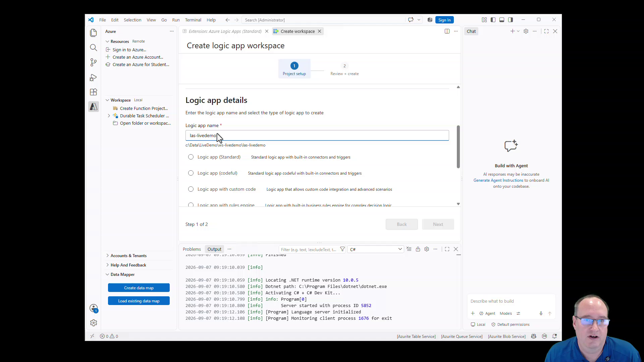This screenshot has width=644, height=362.
Task: Expand Durable Task Scheduler node
Action: (x=109, y=116)
